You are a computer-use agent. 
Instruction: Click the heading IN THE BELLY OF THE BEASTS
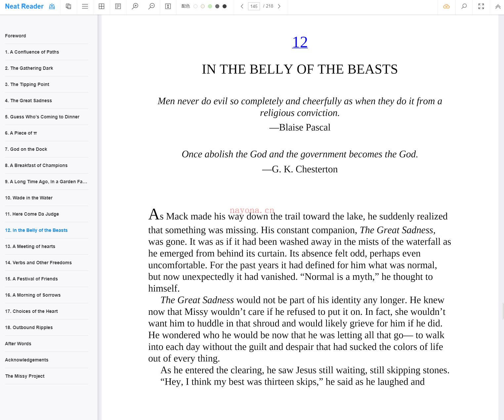tap(300, 69)
